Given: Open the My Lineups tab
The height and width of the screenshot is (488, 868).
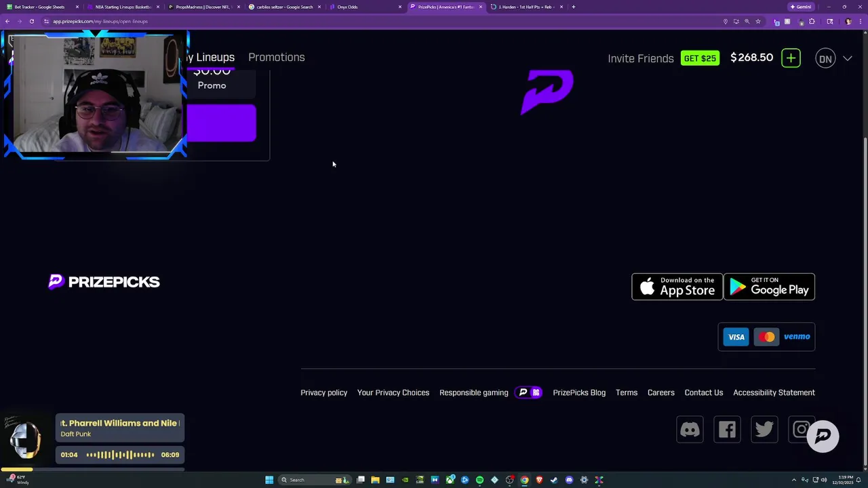Looking at the screenshot, I should [x=210, y=57].
